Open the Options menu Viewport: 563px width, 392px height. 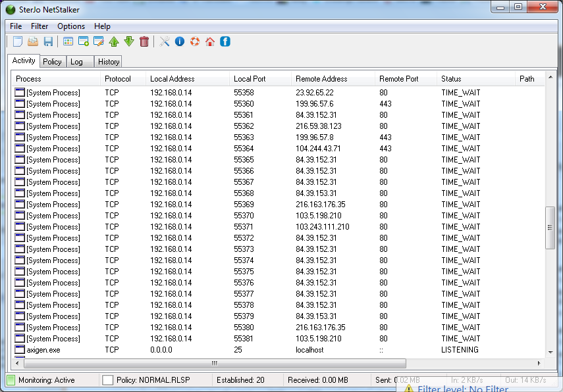(x=70, y=26)
